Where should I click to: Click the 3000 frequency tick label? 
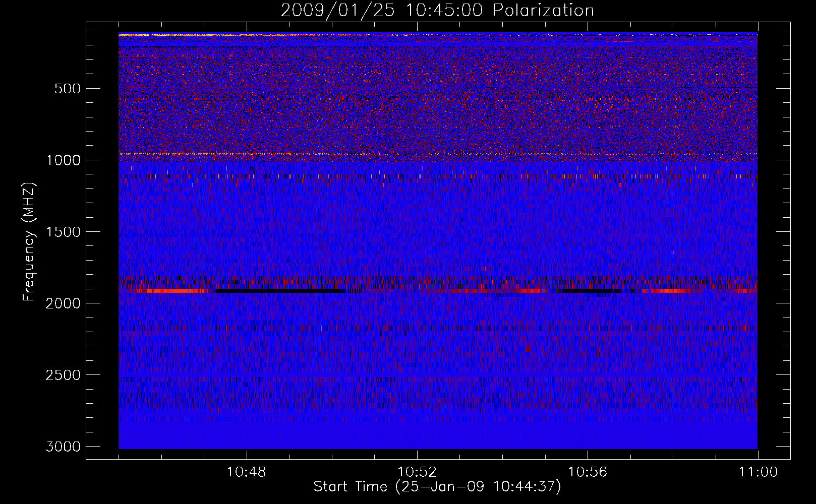[x=64, y=447]
